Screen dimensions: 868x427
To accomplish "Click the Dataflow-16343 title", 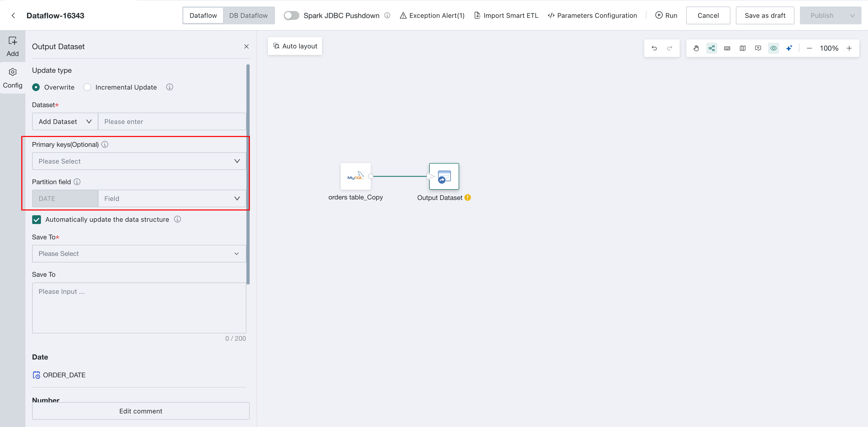I will [55, 16].
